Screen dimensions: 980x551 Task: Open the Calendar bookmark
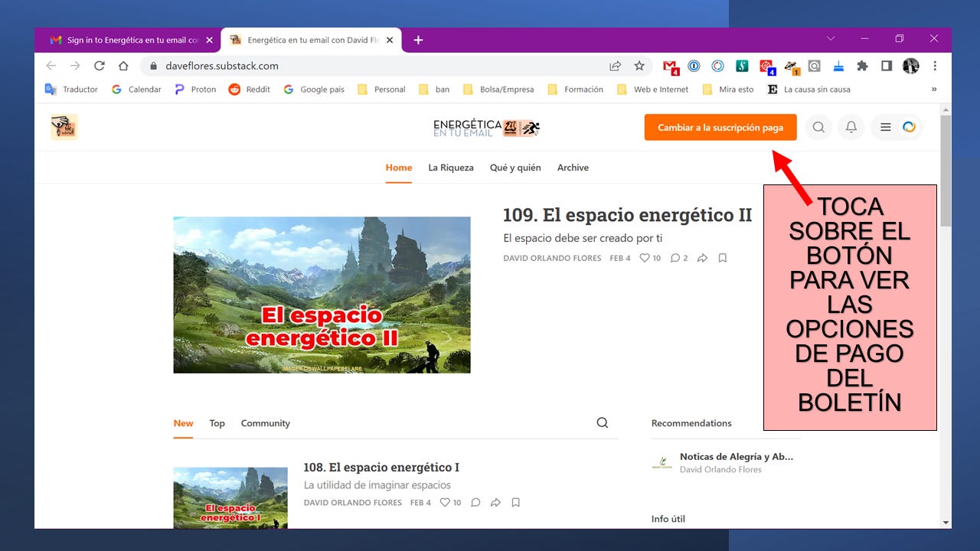[x=136, y=90]
